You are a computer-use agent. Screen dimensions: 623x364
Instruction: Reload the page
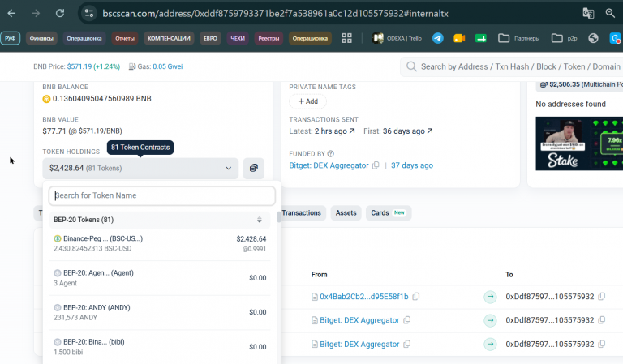coord(60,14)
